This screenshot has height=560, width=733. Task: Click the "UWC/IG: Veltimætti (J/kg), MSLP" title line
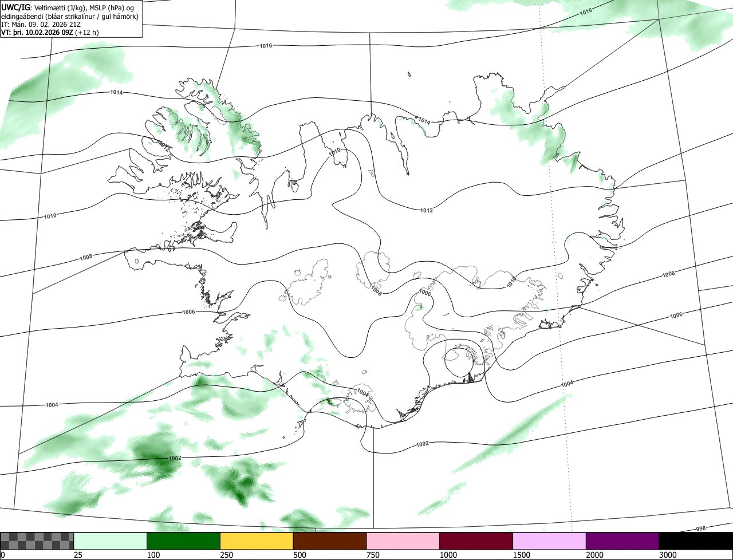[x=68, y=7]
